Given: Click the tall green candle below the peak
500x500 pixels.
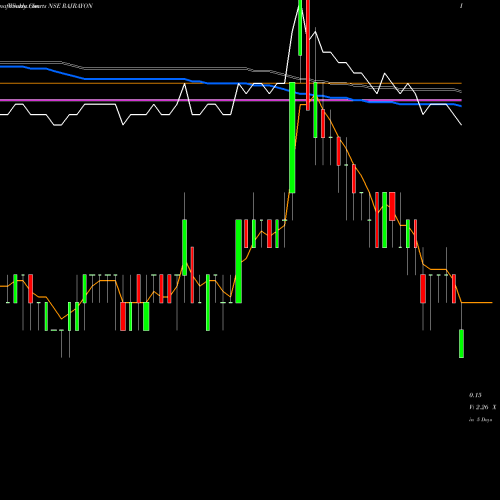Looking at the screenshot, I should [x=292, y=138].
